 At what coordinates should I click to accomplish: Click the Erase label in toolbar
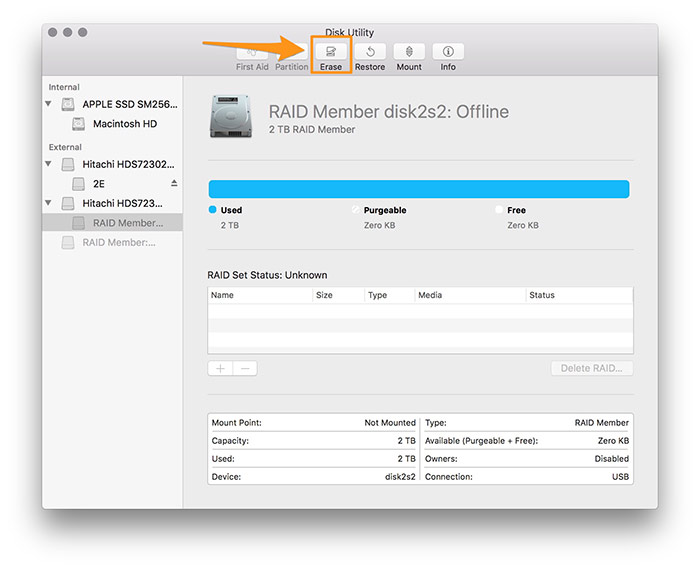331,67
